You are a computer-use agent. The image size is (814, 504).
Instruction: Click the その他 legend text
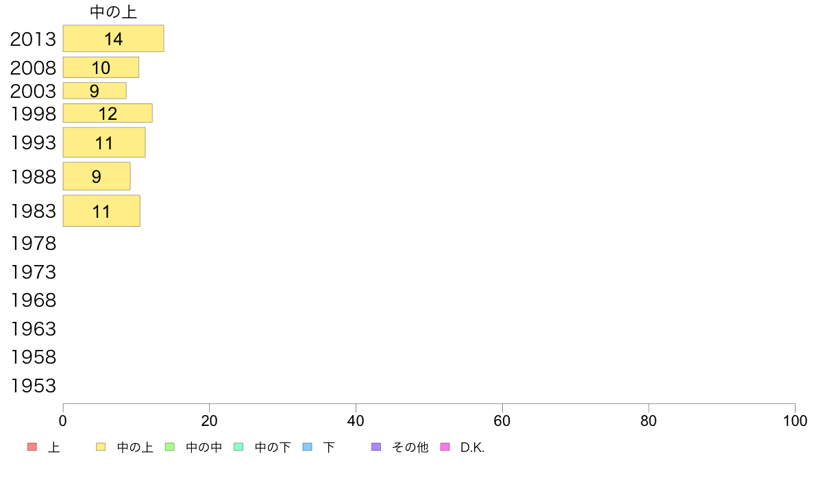pyautogui.click(x=410, y=447)
